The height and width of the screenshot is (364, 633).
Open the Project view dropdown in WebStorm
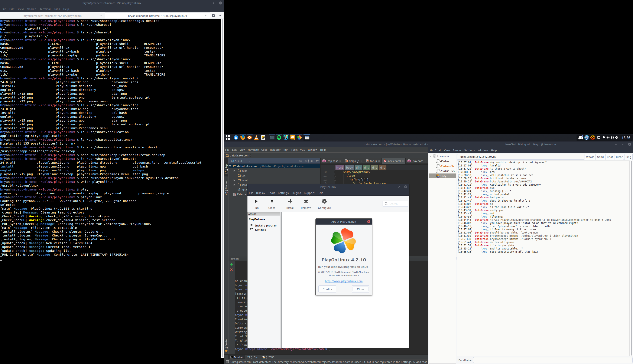[x=240, y=161]
